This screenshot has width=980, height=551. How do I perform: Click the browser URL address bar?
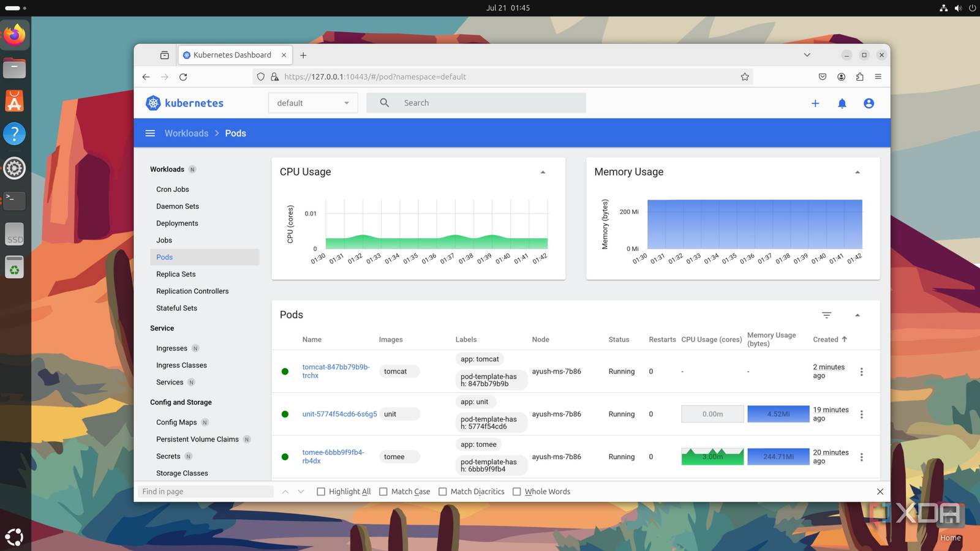pyautogui.click(x=502, y=77)
